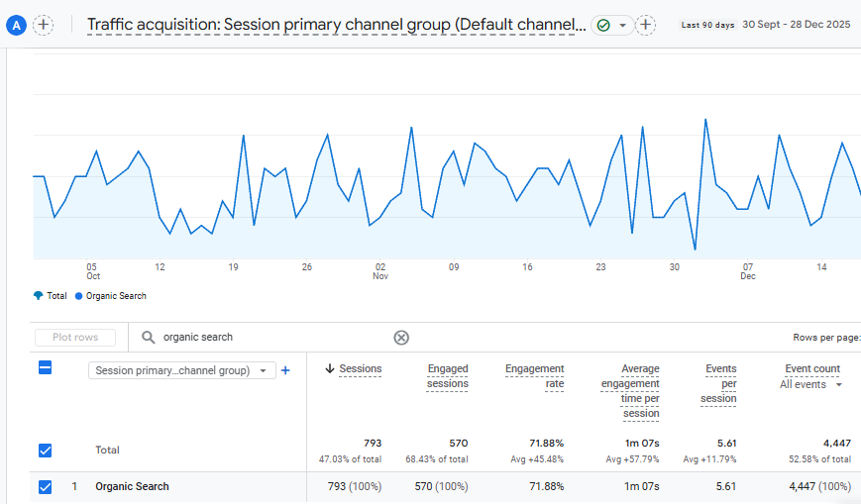This screenshot has height=504, width=861.
Task: Toggle the select-all rows checkbox in header
Action: pyautogui.click(x=45, y=368)
